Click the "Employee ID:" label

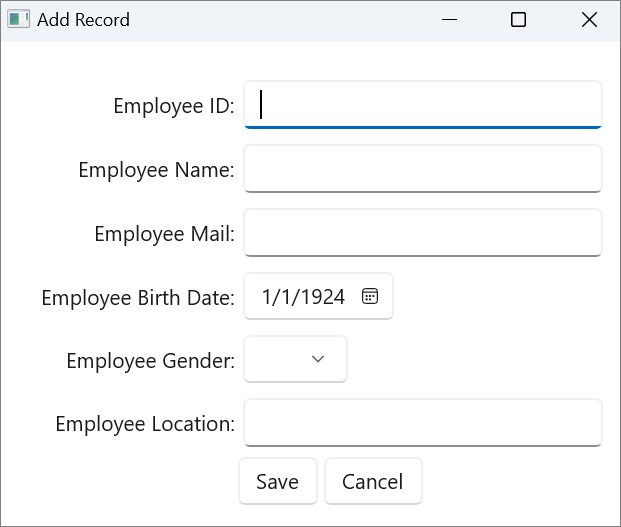tap(173, 106)
